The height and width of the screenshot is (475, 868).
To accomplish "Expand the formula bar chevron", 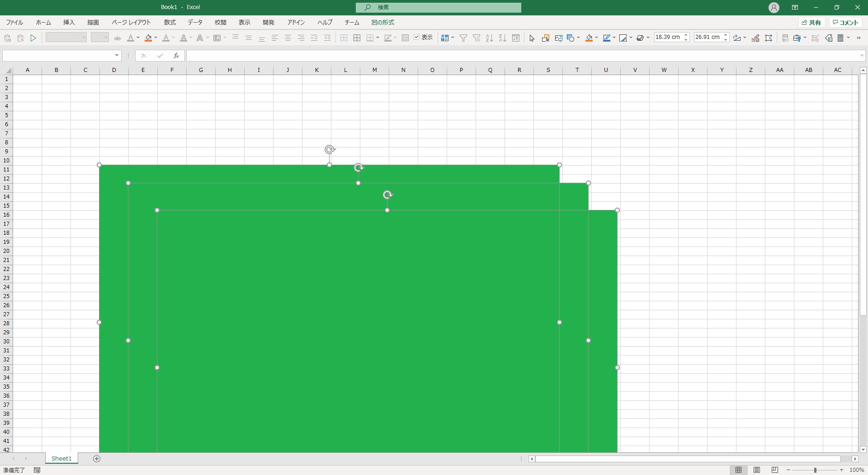I will tap(861, 56).
